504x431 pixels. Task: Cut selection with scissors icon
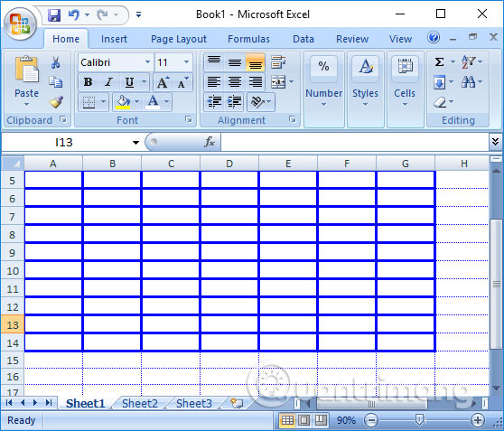tap(56, 62)
